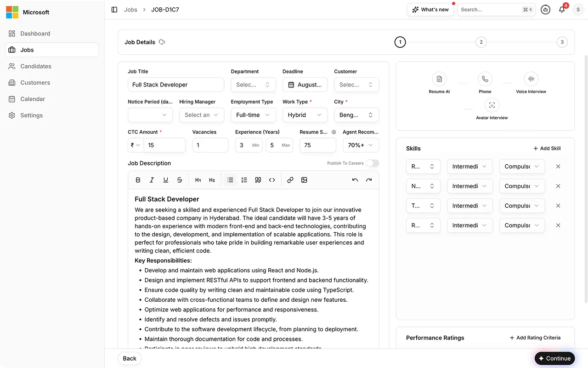Open the Notice Period dropdown

pyautogui.click(x=150, y=115)
